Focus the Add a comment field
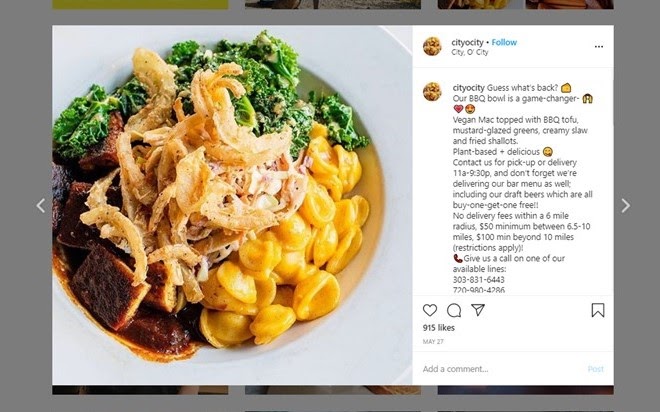 point(501,369)
